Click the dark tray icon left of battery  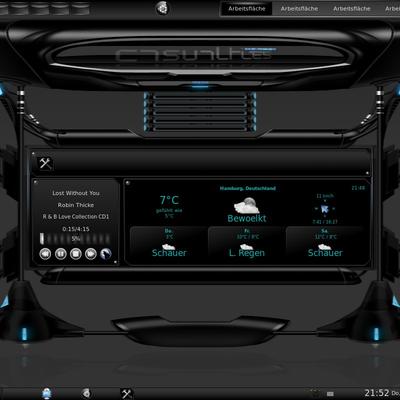tap(314, 393)
